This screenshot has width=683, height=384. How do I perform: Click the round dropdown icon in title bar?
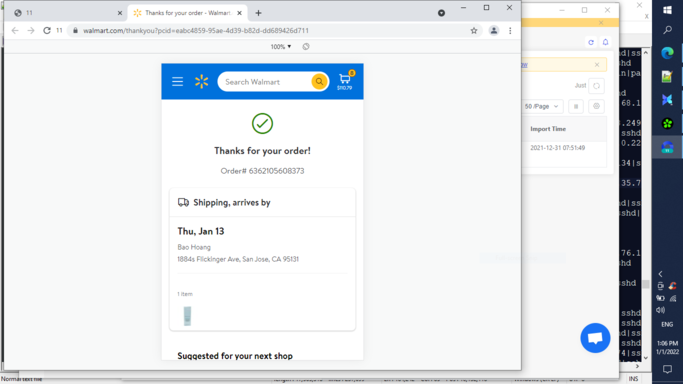pyautogui.click(x=441, y=13)
